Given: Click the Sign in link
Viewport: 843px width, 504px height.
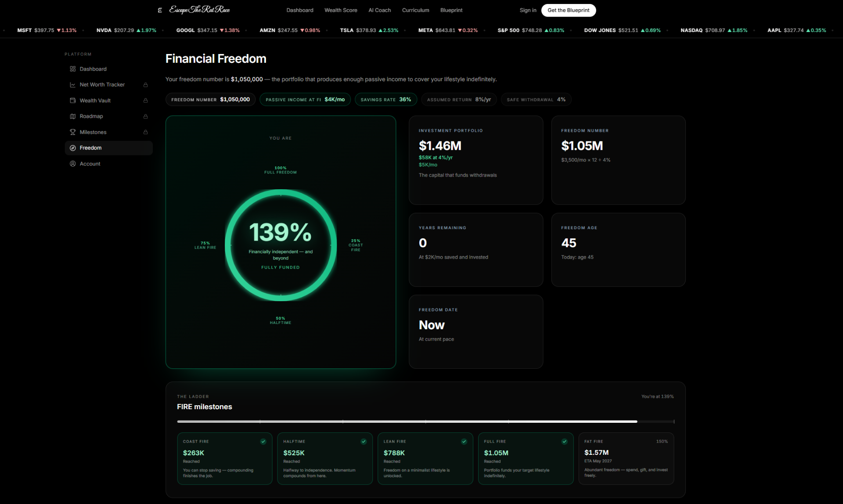Looking at the screenshot, I should coord(528,10).
